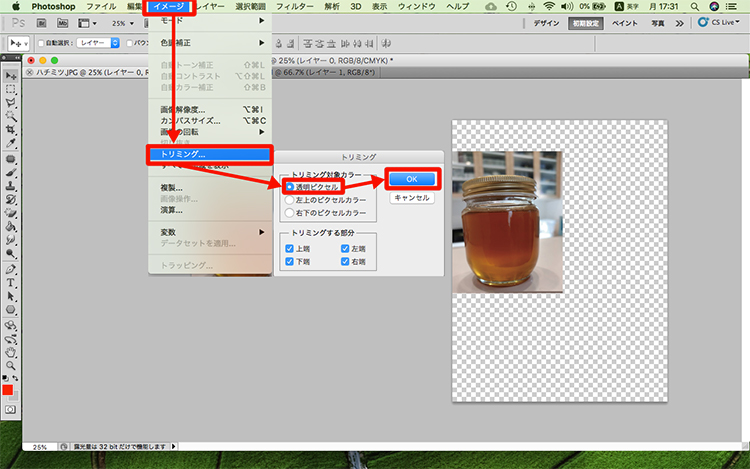Select the 左上のピクセルカラー radio option

(289, 200)
